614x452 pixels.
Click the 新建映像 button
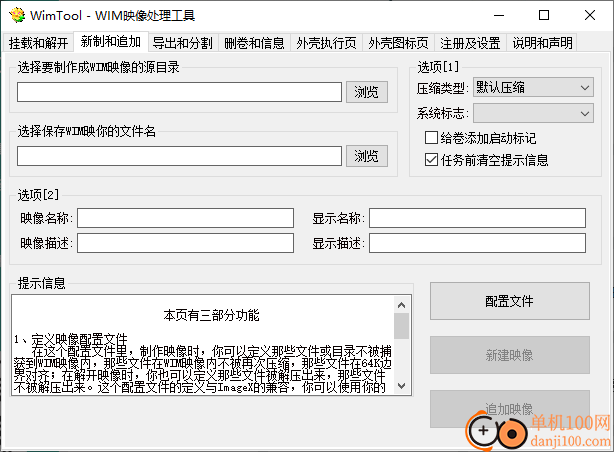pos(510,355)
